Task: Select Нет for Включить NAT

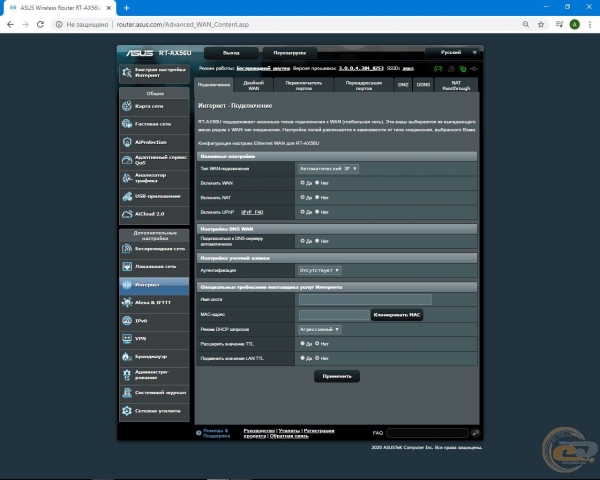Action: 317,198
